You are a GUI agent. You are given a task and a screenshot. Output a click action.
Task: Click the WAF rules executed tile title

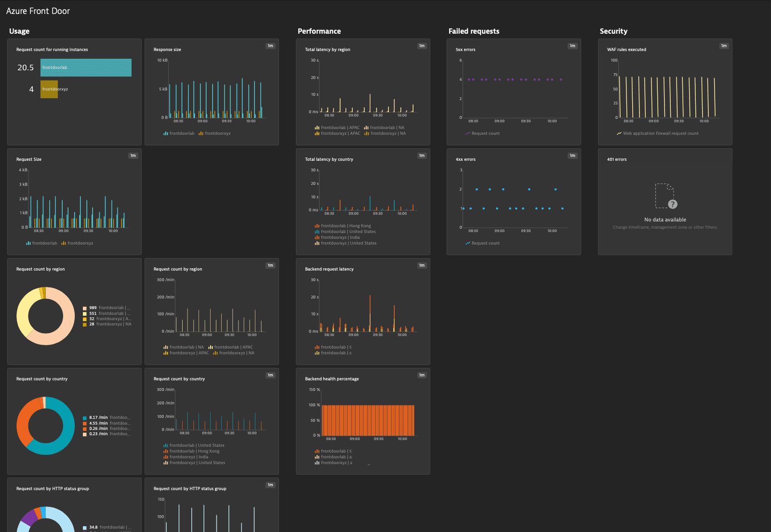pyautogui.click(x=626, y=50)
